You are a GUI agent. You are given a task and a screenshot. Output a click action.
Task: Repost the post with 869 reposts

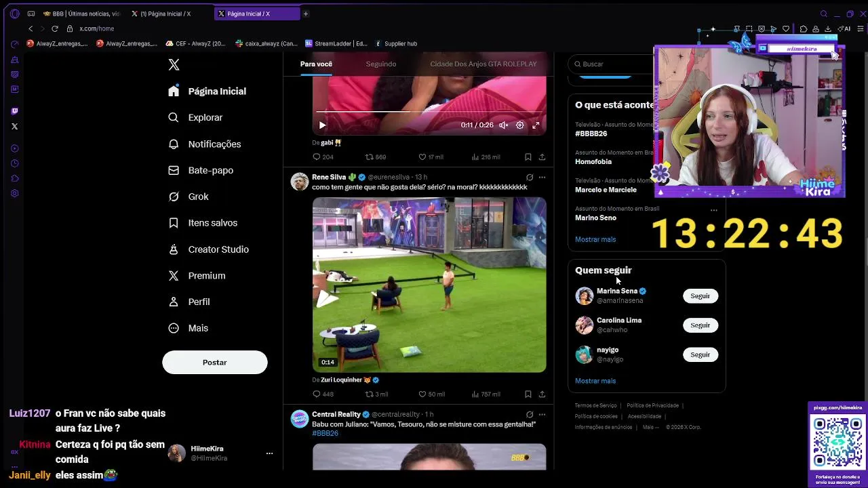[x=375, y=157]
